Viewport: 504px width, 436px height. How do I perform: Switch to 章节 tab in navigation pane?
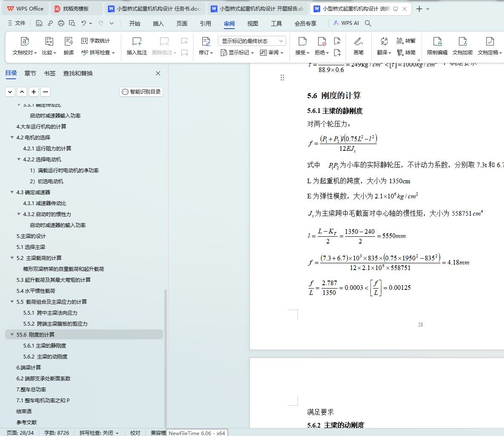pos(30,73)
